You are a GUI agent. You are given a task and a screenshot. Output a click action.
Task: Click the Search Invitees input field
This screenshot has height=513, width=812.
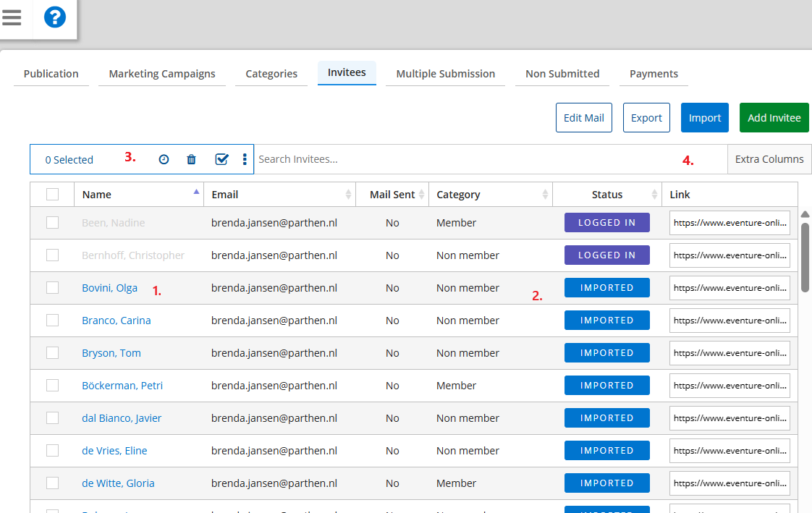[x=470, y=159]
